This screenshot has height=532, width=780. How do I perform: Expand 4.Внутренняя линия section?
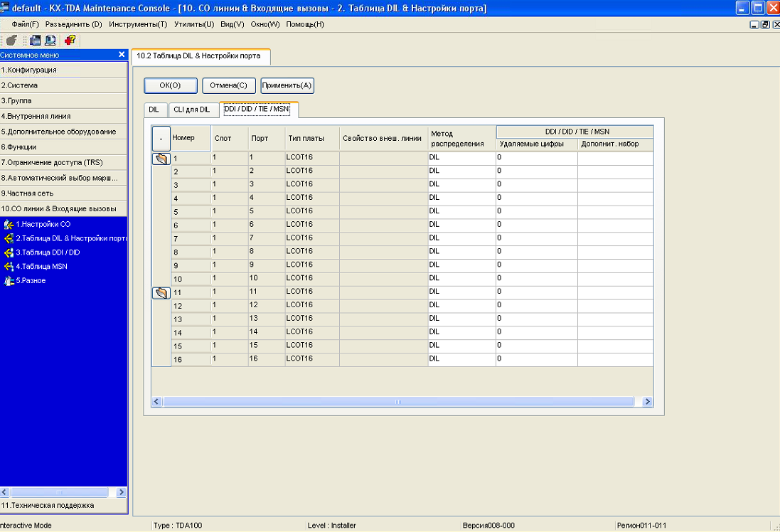point(64,116)
